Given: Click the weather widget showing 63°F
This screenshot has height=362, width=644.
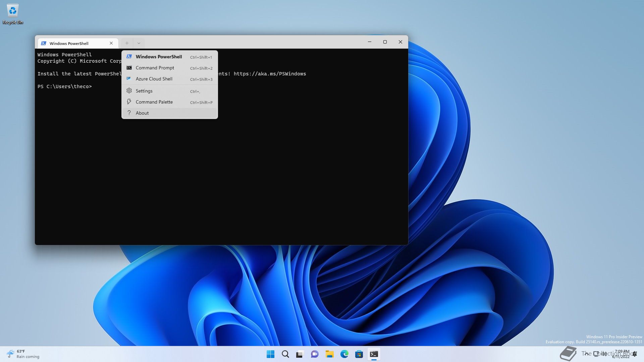Looking at the screenshot, I should tap(23, 354).
